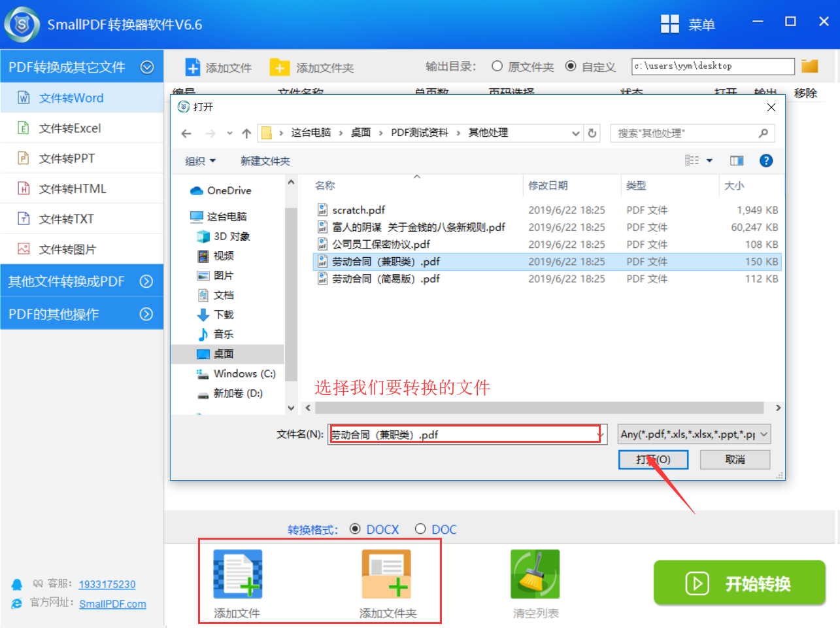Click the navigation tree vertical scrollbar
Image resolution: width=840 pixels, height=628 pixels.
(291, 294)
